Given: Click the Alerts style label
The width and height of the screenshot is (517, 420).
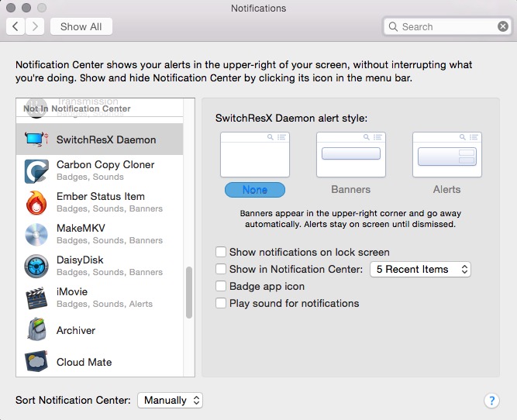Looking at the screenshot, I should coord(446,190).
